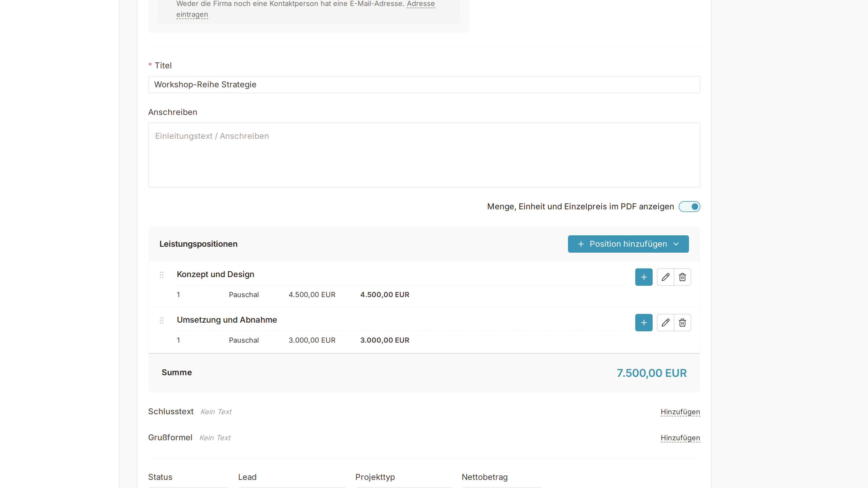Click the Leistungspositionen heading

(198, 244)
